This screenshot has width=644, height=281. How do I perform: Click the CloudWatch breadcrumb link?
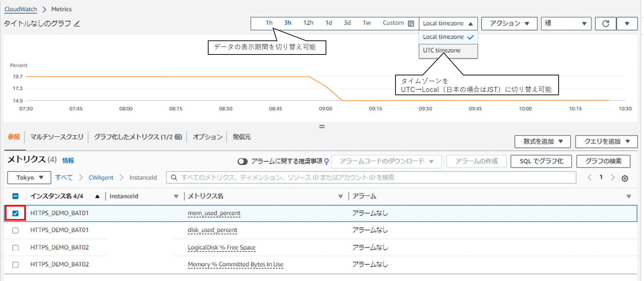(x=21, y=9)
